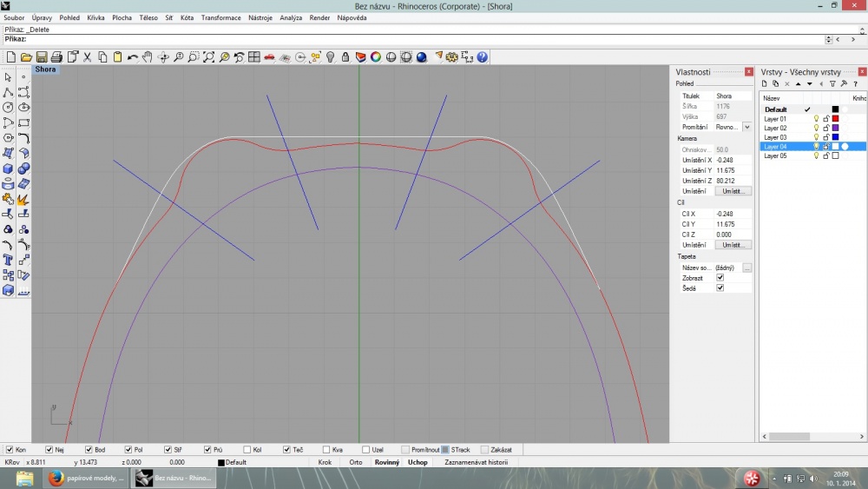
Task: Toggle the light bulb hide objects icon
Action: pos(331,57)
